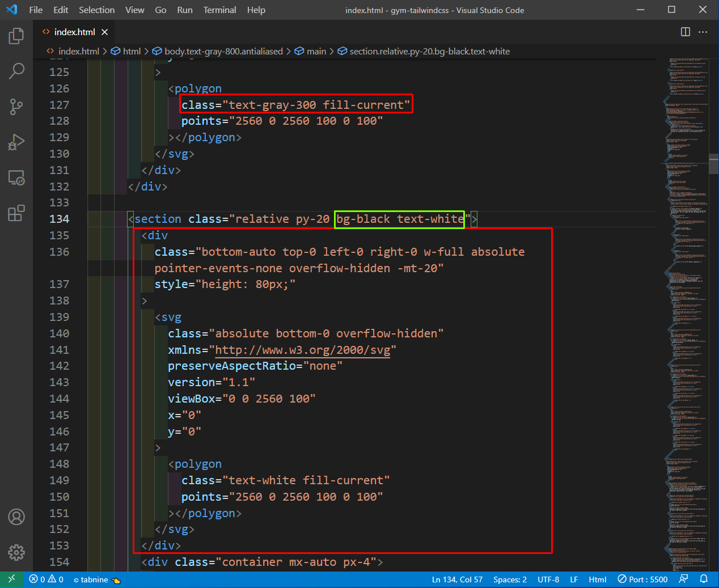Click the text "bg-black text-white" on line 134
This screenshot has width=719, height=588.
coord(400,219)
